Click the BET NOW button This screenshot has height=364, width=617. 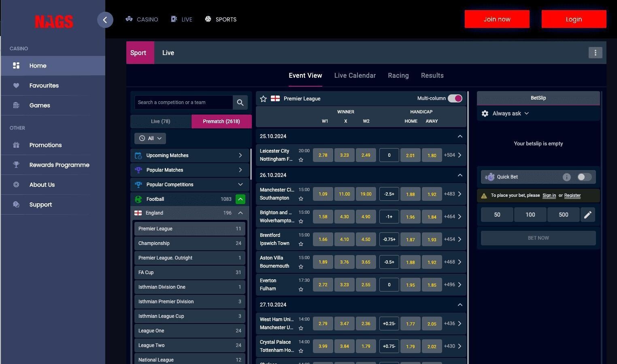[538, 238]
